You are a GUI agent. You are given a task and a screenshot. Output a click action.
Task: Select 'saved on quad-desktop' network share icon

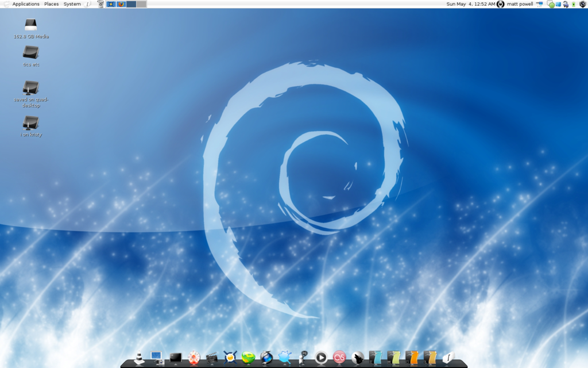tap(31, 94)
